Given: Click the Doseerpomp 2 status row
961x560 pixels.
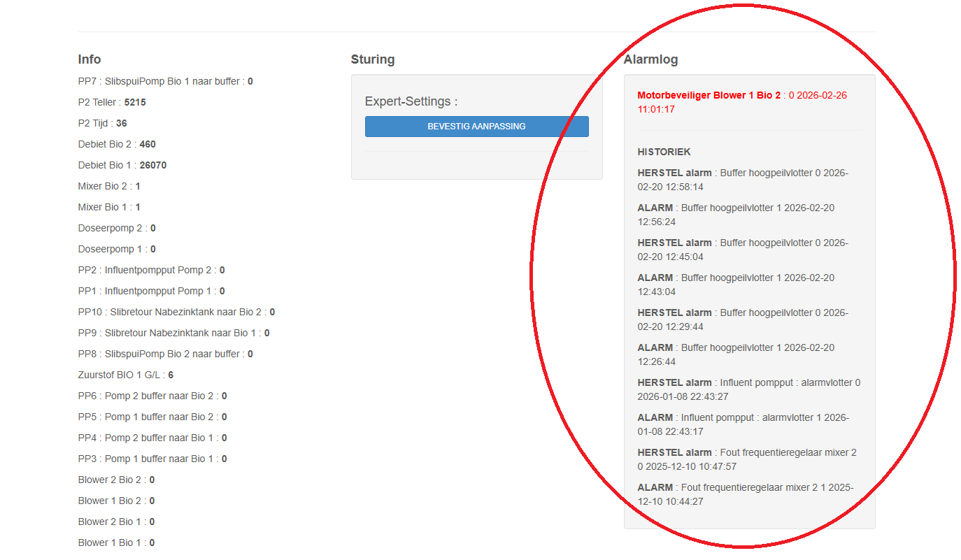Looking at the screenshot, I should tap(117, 228).
